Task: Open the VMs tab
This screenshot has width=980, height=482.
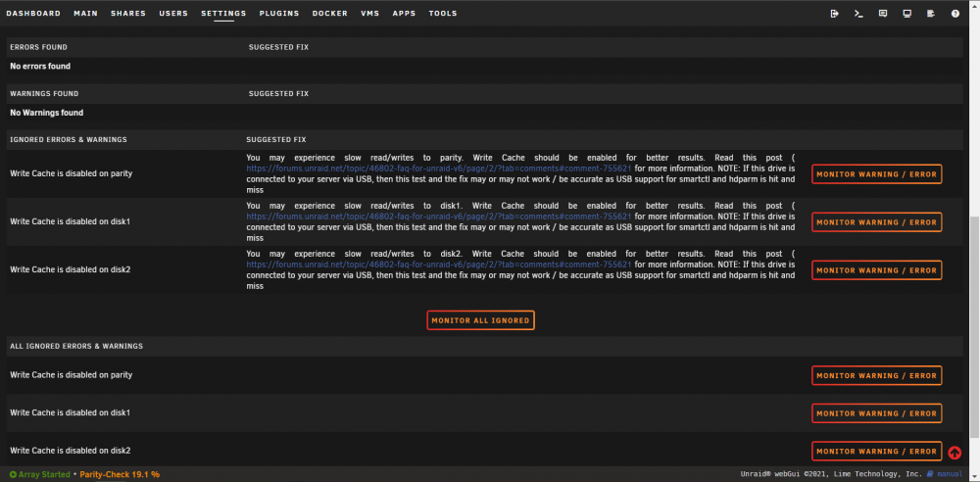Action: 370,13
